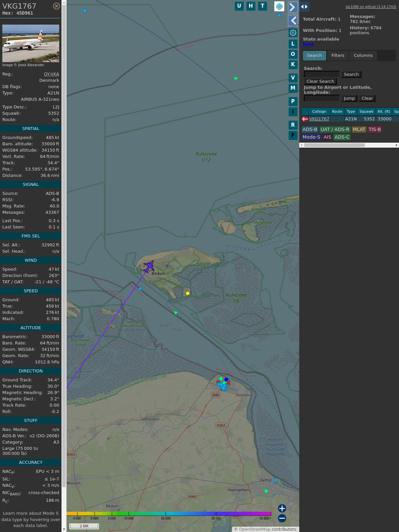This screenshot has width=399, height=532.
Task: Click the right chevron sidebar button
Action: coord(293,7)
